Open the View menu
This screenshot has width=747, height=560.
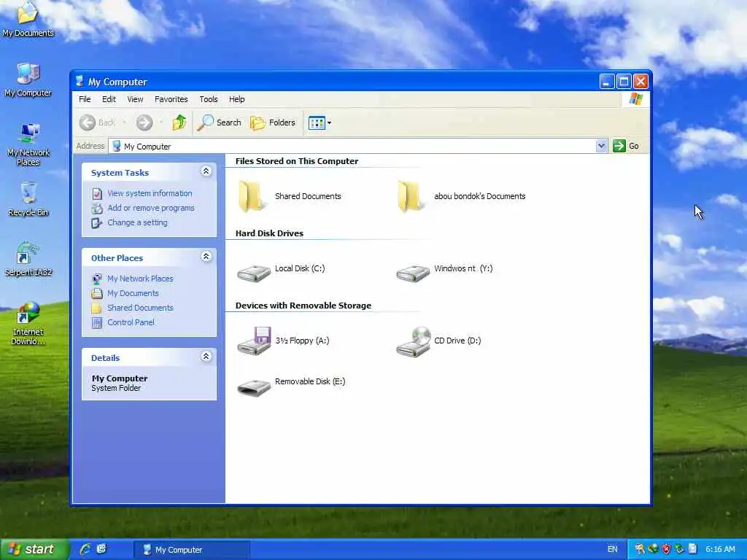click(x=135, y=99)
